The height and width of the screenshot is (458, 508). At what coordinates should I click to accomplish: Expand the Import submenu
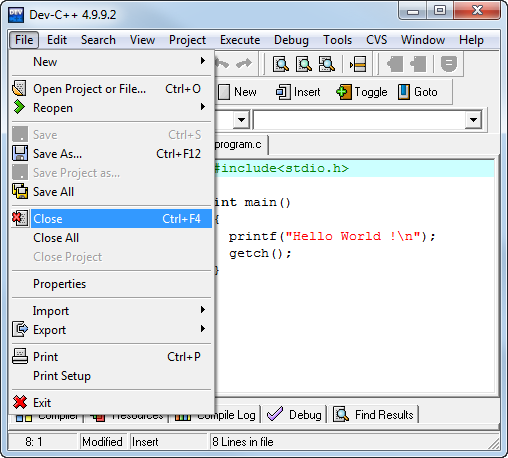pos(112,311)
